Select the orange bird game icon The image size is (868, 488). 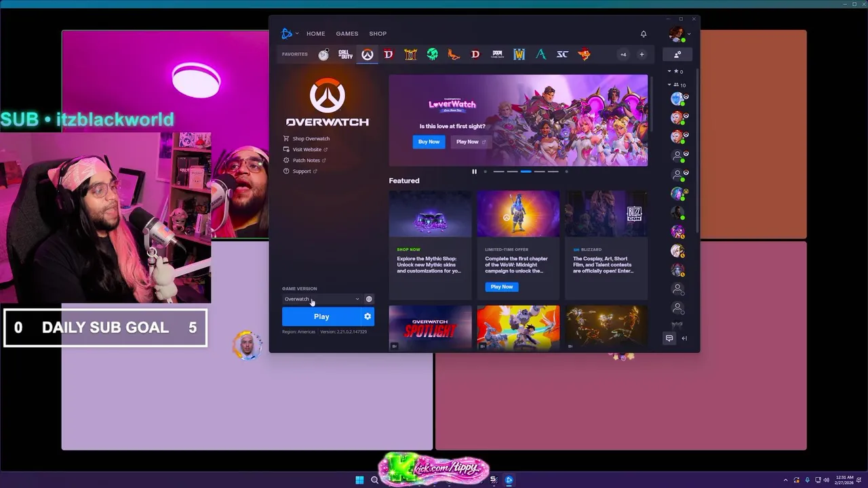pyautogui.click(x=454, y=54)
